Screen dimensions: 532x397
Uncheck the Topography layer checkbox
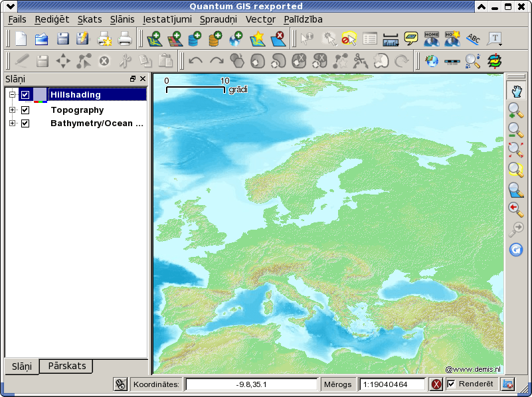(x=25, y=110)
